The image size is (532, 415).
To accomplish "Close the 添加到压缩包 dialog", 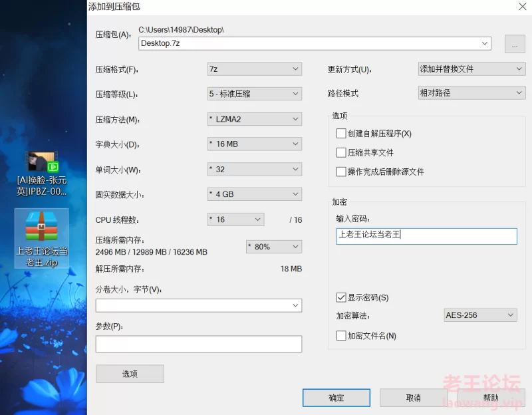I will 523,7.
